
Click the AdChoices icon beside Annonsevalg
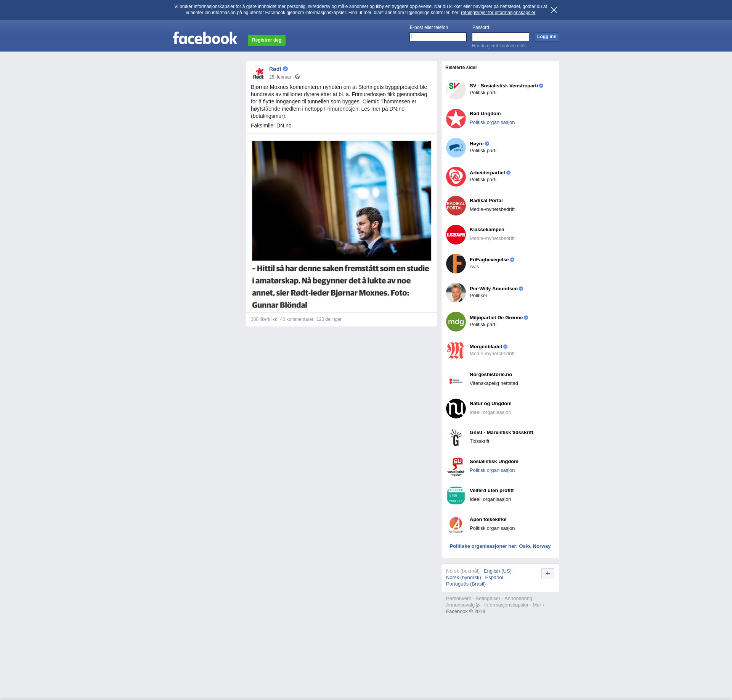click(478, 605)
